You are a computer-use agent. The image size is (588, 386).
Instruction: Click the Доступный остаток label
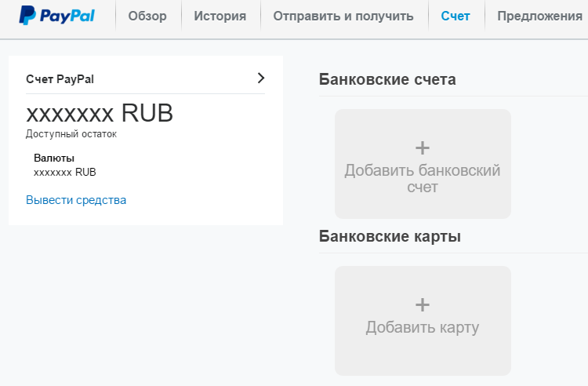pos(71,134)
